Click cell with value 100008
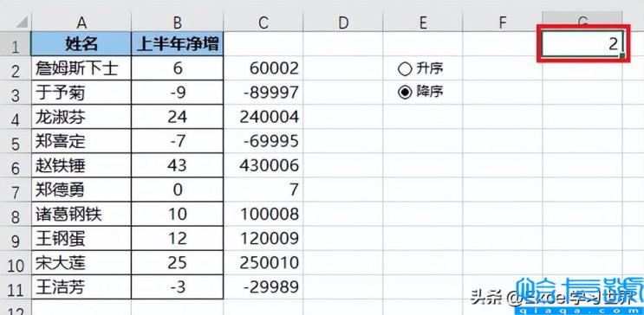This screenshot has height=315, width=644. 263,214
